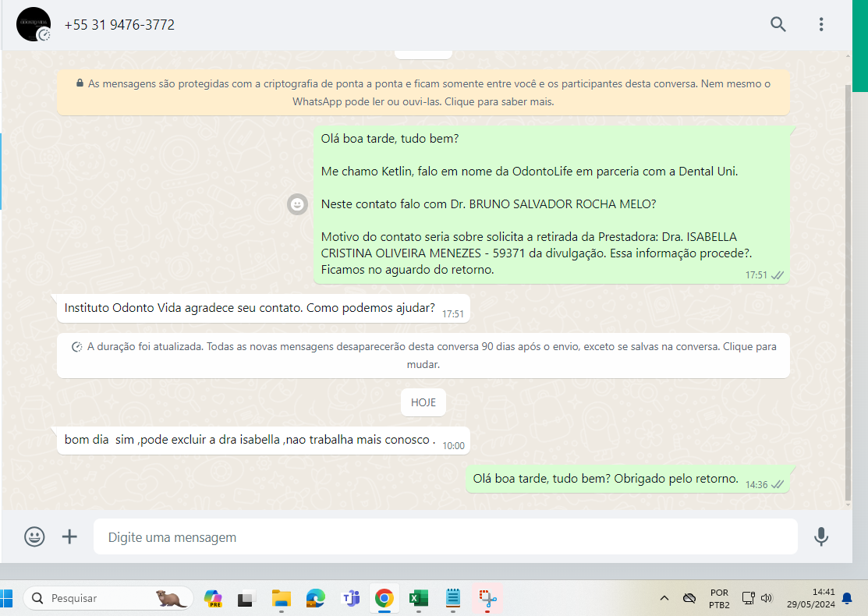
Task: Select message 'bom dia sim, pode excluir a dra isabella'
Action: click(x=264, y=441)
